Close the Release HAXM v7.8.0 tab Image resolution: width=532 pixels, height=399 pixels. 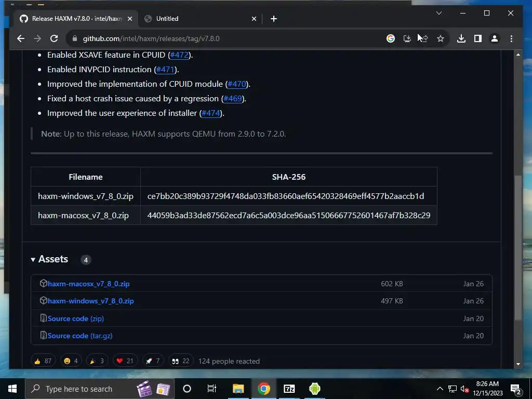(129, 19)
